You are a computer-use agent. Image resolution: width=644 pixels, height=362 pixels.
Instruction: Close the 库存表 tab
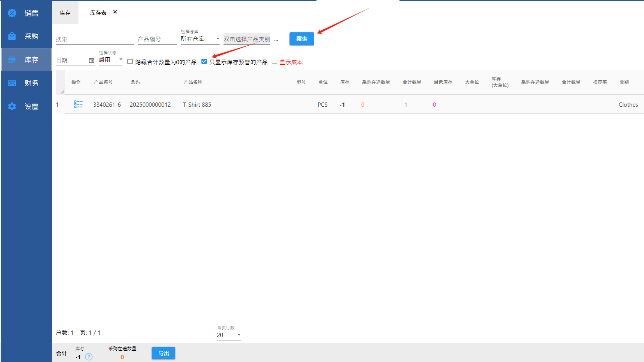point(115,12)
